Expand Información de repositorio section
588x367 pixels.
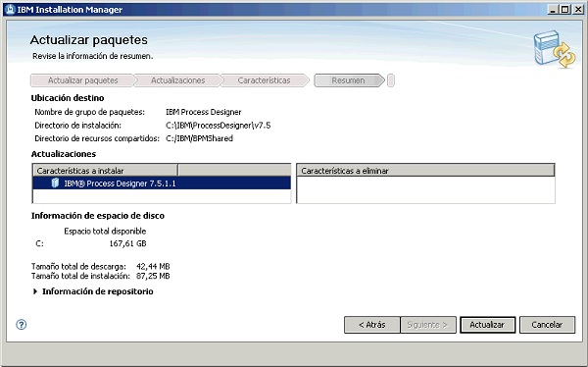pos(35,291)
